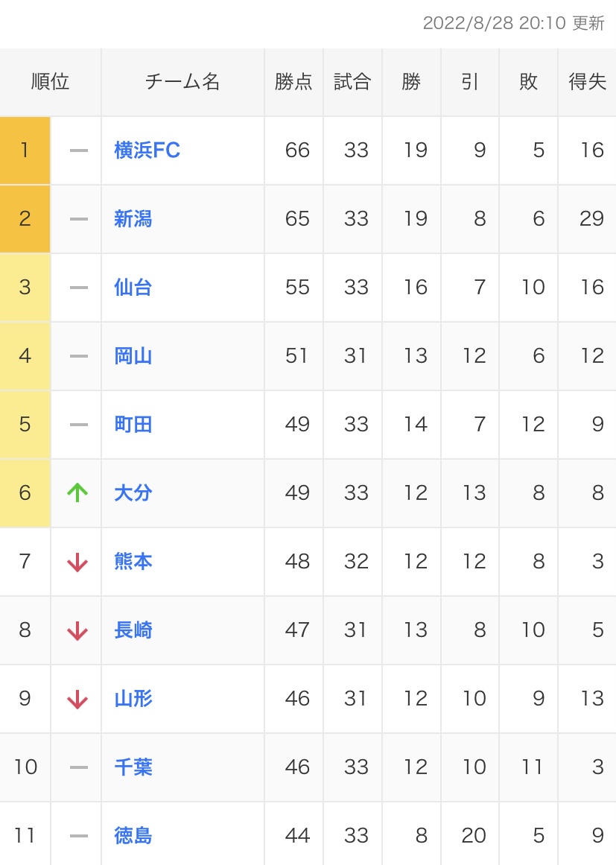The height and width of the screenshot is (865, 616).
Task: Click the red down arrow beside 熊本
Action: (77, 562)
